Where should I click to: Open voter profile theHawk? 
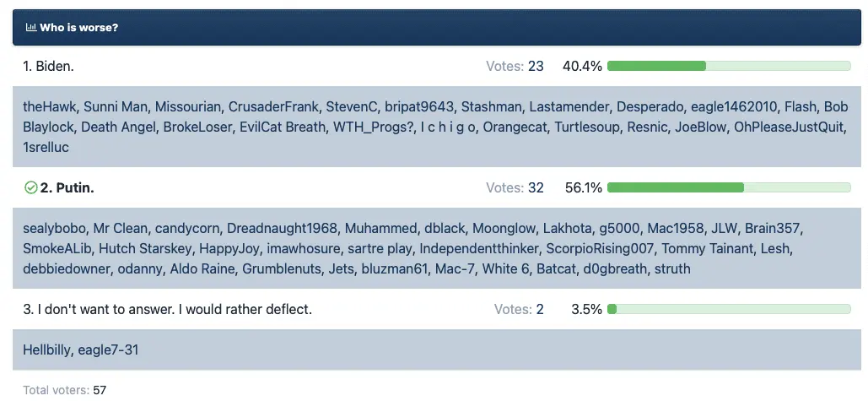pyautogui.click(x=49, y=106)
